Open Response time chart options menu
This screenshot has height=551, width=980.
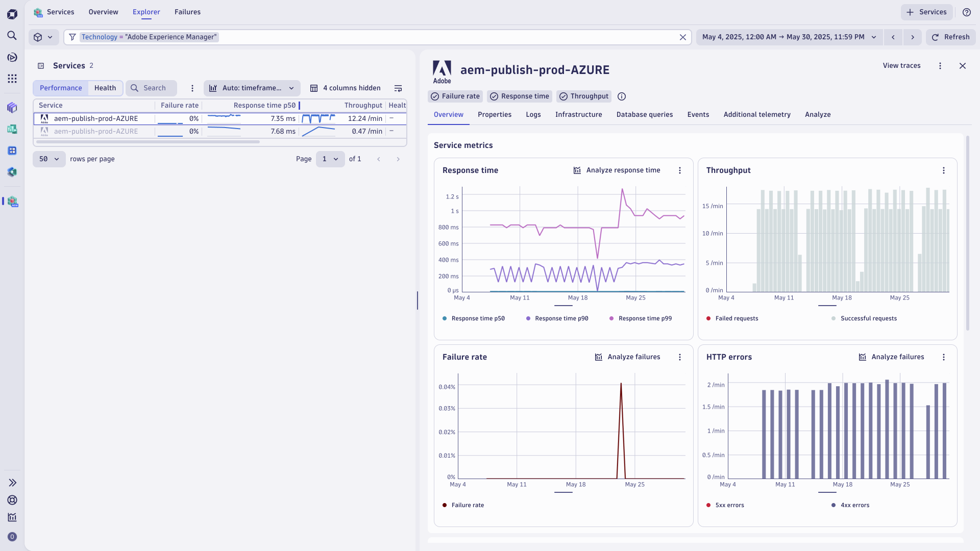coord(679,170)
